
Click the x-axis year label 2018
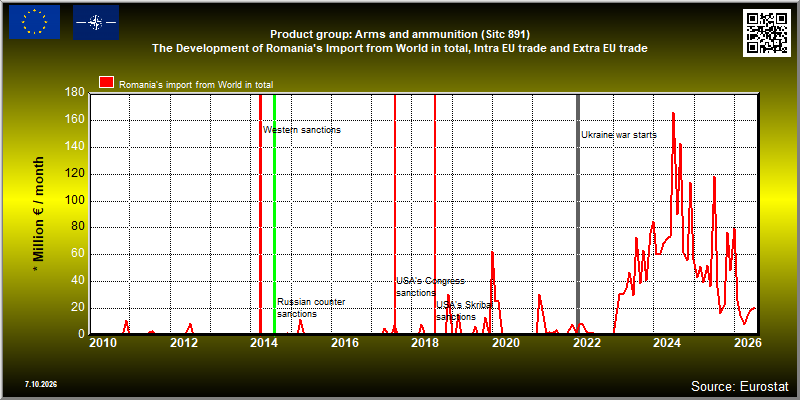click(x=425, y=342)
